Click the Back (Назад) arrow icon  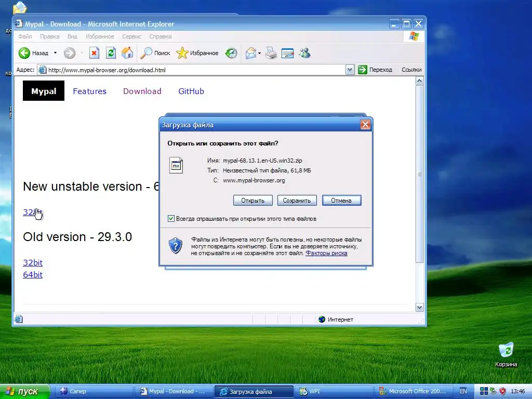(24, 53)
